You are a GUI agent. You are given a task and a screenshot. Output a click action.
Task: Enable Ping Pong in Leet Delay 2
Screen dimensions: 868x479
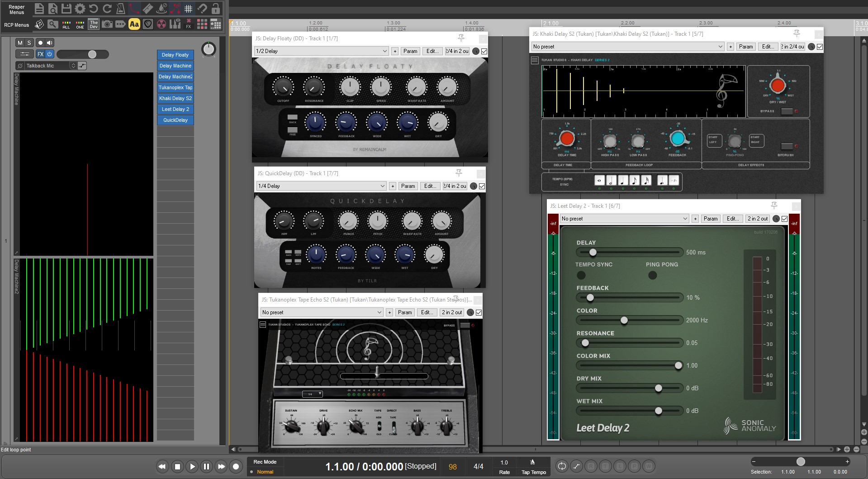tap(652, 275)
